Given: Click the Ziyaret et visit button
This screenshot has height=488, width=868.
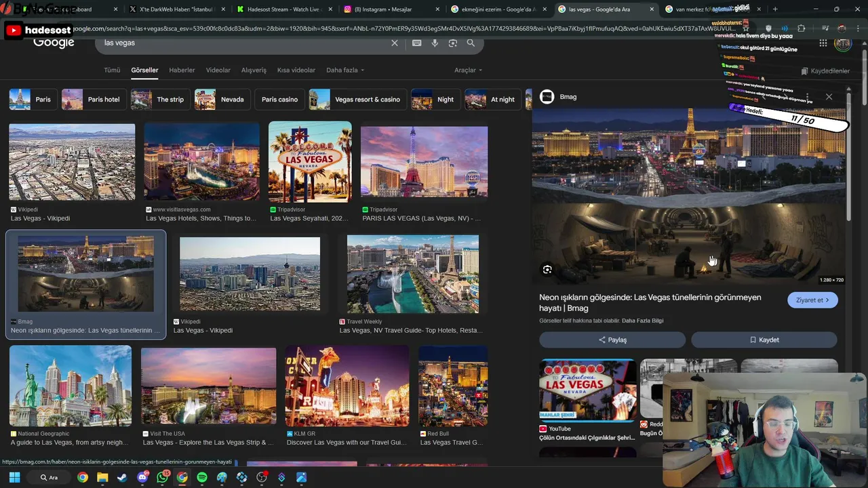Looking at the screenshot, I should (x=812, y=300).
